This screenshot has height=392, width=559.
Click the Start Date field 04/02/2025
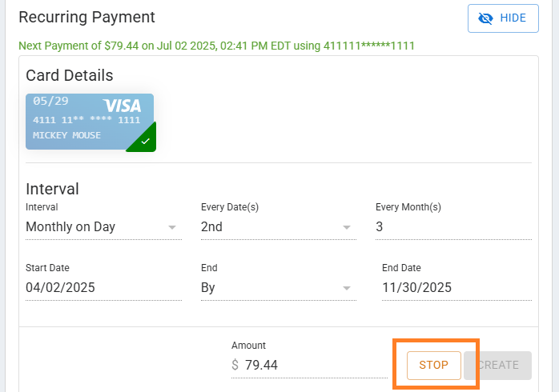click(x=103, y=288)
